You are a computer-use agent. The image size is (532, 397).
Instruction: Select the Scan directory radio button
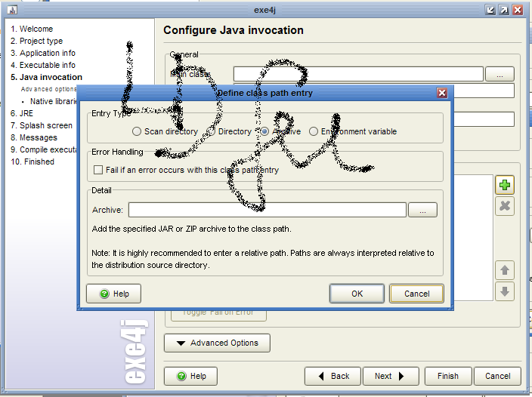coord(136,131)
